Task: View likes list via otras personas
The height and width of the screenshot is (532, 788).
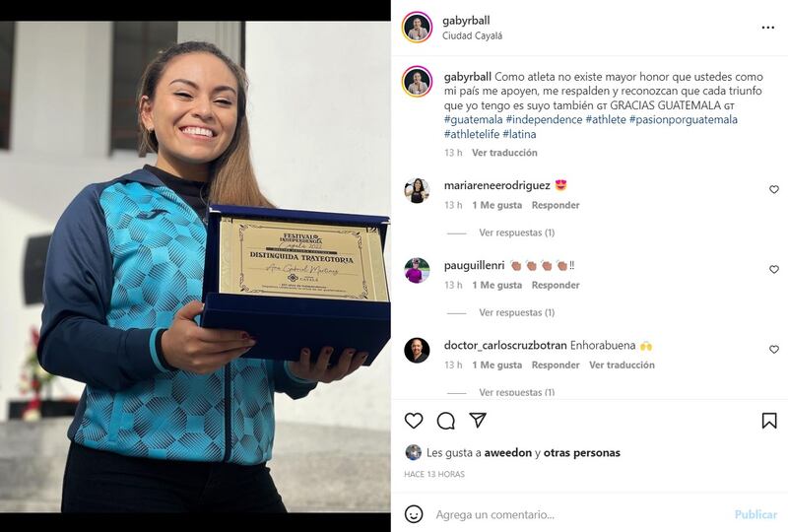Action: [581, 452]
